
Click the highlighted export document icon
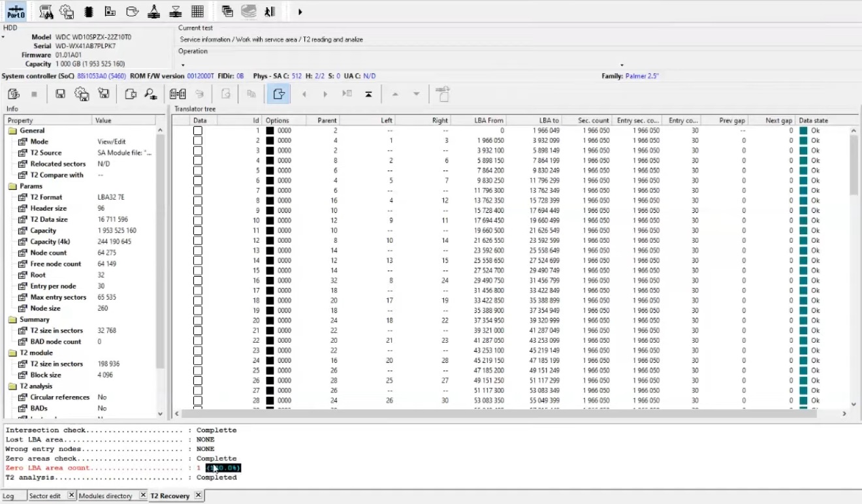click(x=279, y=94)
